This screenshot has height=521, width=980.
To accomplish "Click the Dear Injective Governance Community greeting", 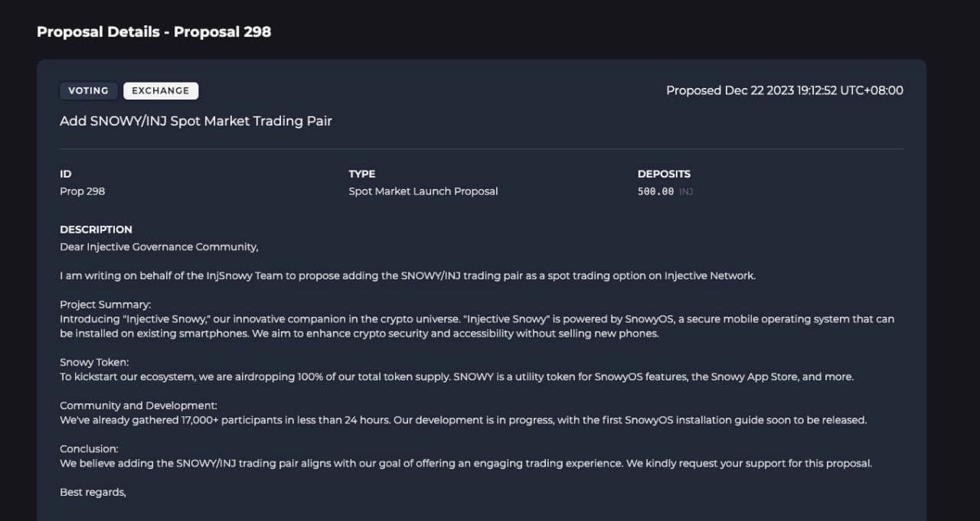I will coord(159,247).
